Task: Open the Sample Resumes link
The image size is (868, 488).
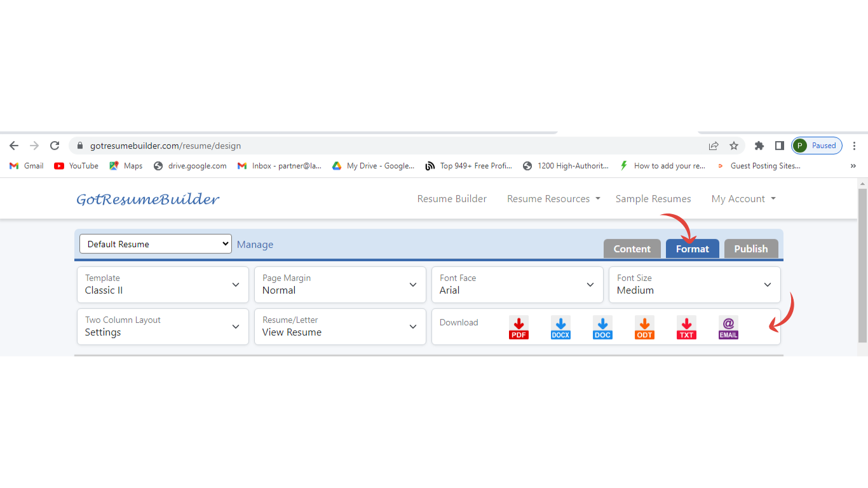Action: pos(653,199)
